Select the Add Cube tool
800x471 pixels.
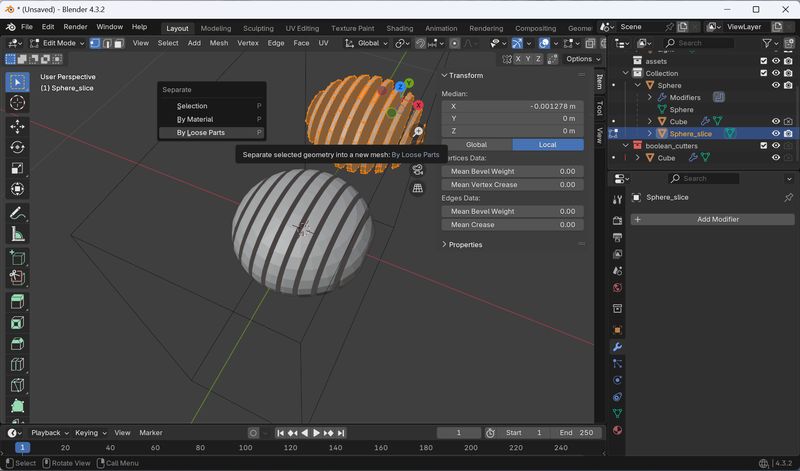(x=17, y=257)
